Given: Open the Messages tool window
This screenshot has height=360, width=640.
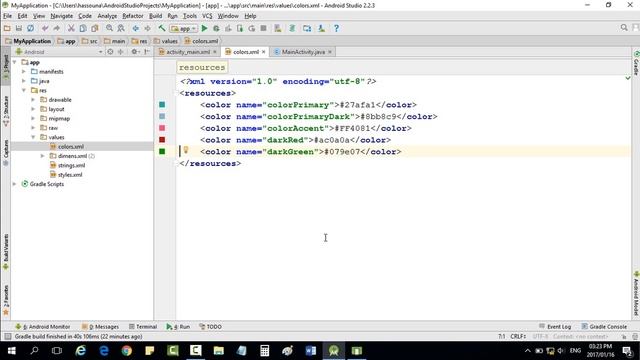Looking at the screenshot, I should [x=100, y=327].
